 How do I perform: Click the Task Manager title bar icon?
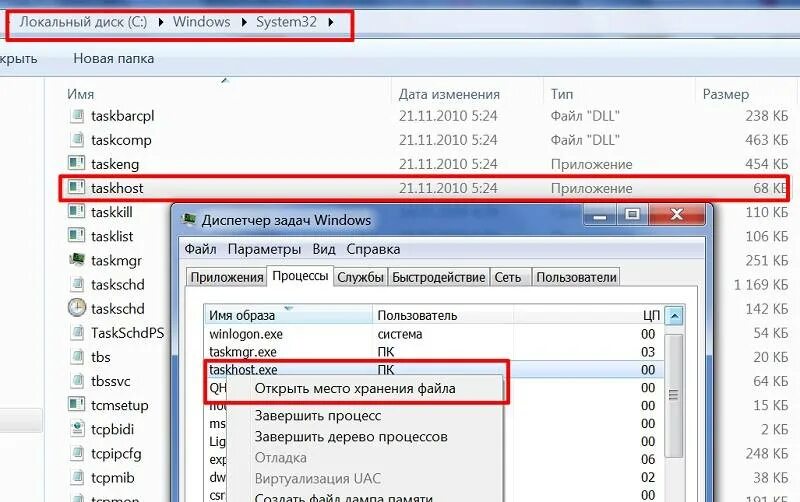(x=189, y=220)
